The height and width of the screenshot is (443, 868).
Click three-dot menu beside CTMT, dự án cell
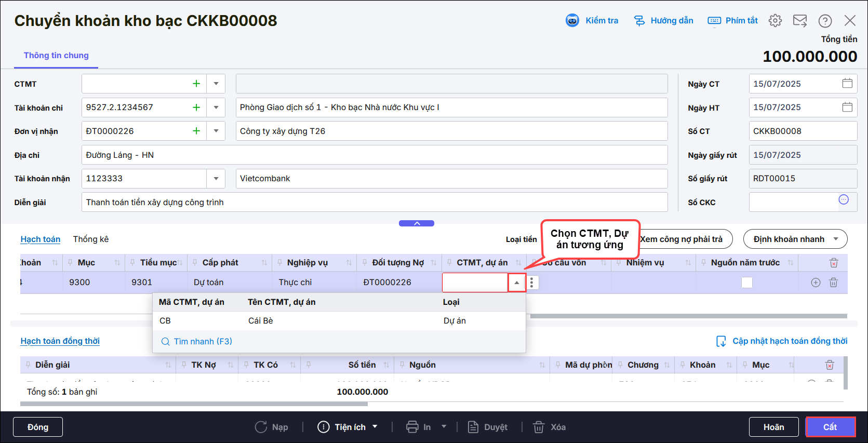coord(531,283)
